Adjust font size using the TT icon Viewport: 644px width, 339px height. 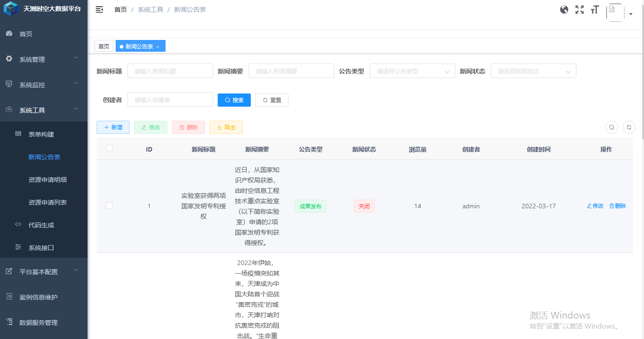(595, 9)
